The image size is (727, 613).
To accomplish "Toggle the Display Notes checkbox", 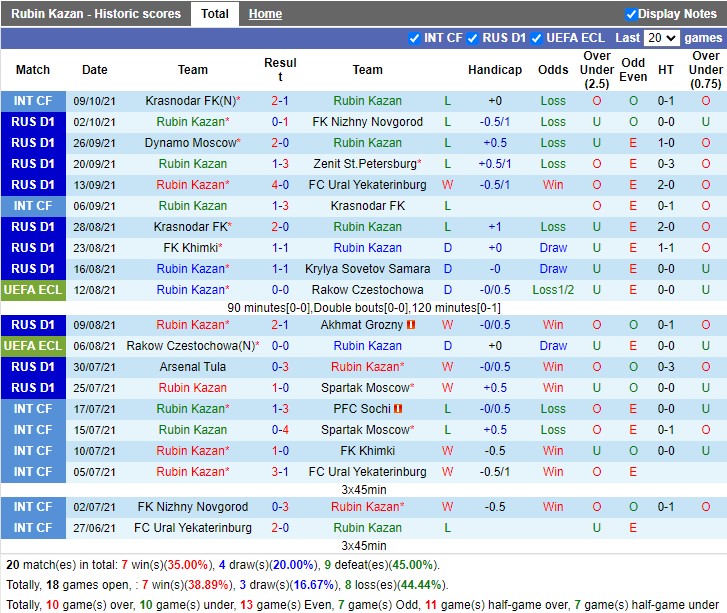I will point(632,14).
